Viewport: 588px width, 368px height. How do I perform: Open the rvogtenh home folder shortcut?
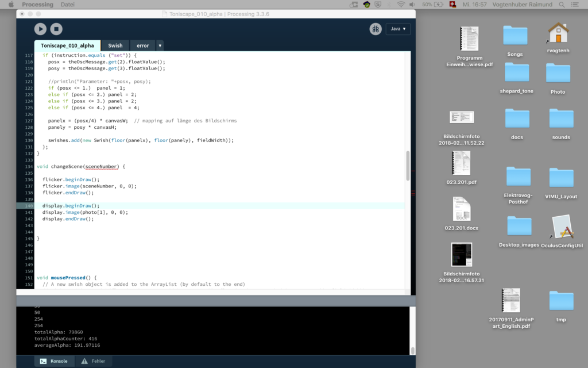[558, 33]
